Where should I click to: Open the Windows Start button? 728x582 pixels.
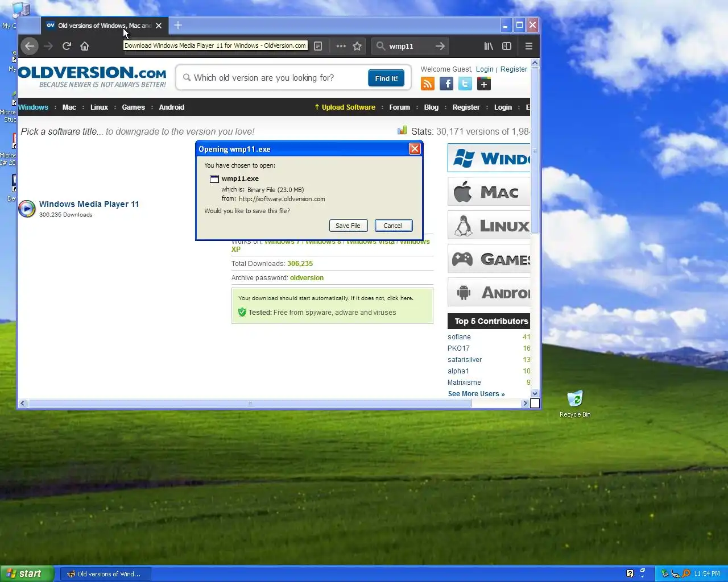(x=27, y=573)
